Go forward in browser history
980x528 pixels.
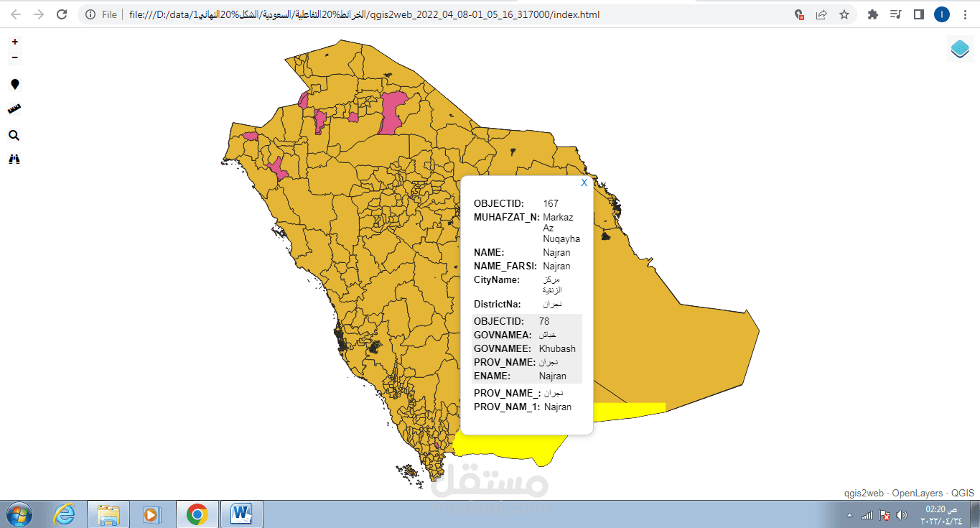(39, 14)
